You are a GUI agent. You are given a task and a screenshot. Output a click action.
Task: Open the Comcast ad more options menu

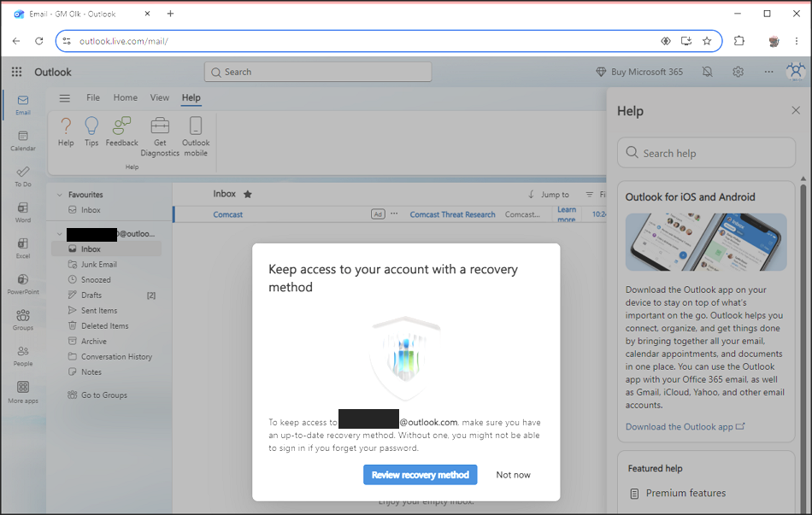pos(394,214)
